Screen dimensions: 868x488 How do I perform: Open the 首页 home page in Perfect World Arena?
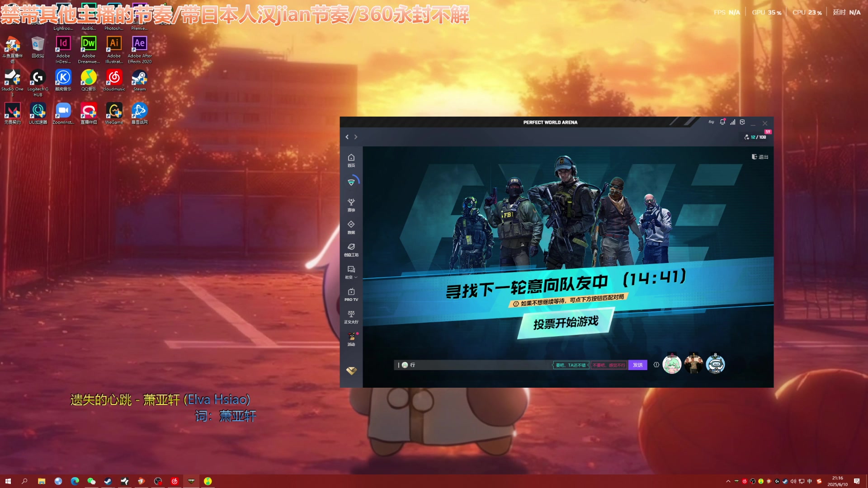[351, 160]
